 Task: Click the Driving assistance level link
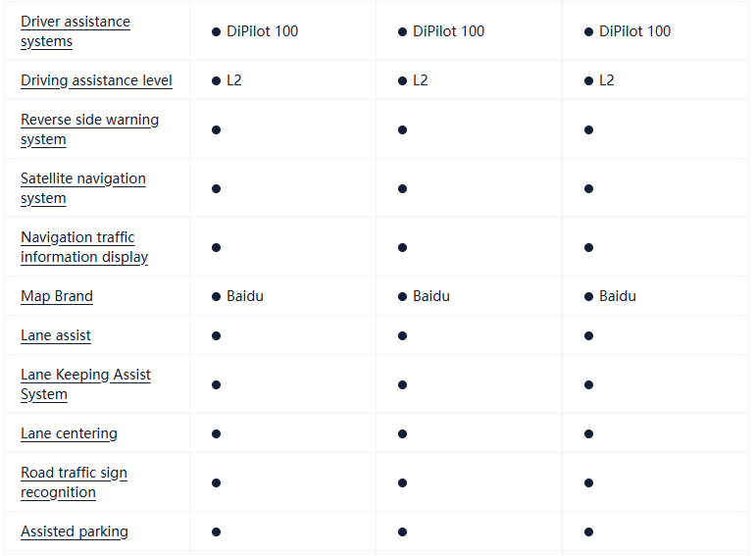click(96, 80)
